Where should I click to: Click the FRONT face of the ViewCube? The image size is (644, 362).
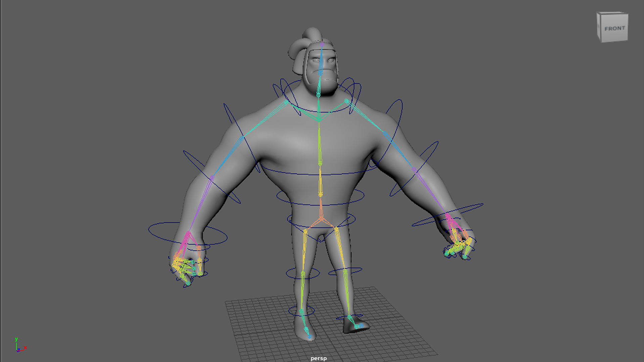point(614,29)
